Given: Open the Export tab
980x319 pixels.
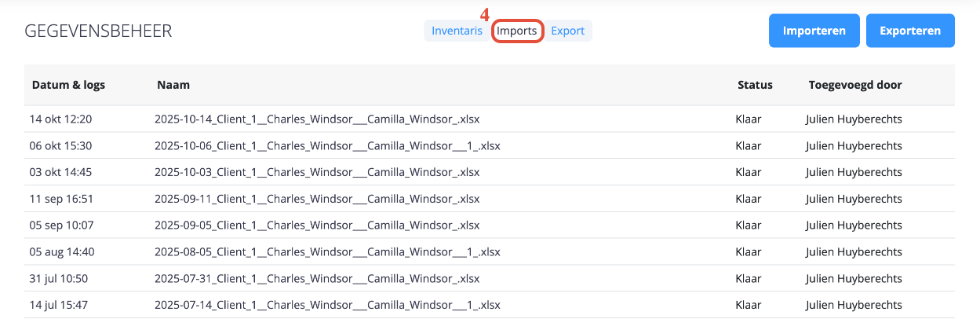Looking at the screenshot, I should [x=567, y=31].
